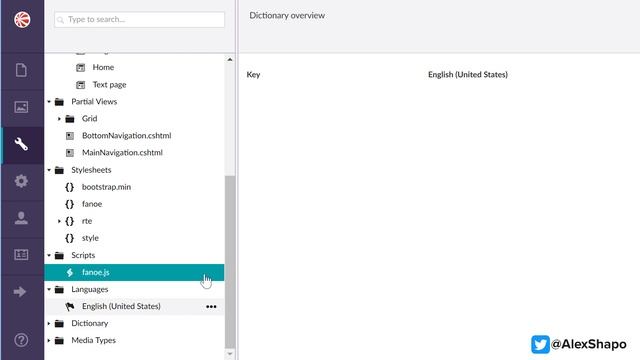This screenshot has height=360, width=640.
Task: Open BottomNavigation.cshtml partial view
Action: [127, 136]
